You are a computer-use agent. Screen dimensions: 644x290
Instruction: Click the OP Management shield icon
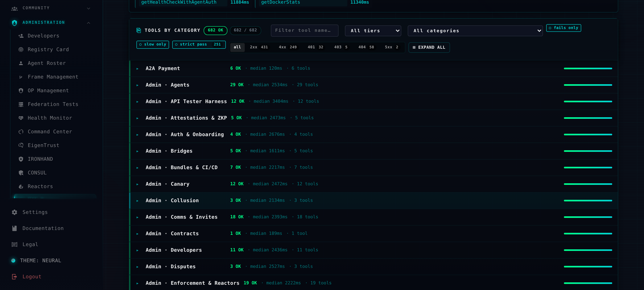coord(21,91)
